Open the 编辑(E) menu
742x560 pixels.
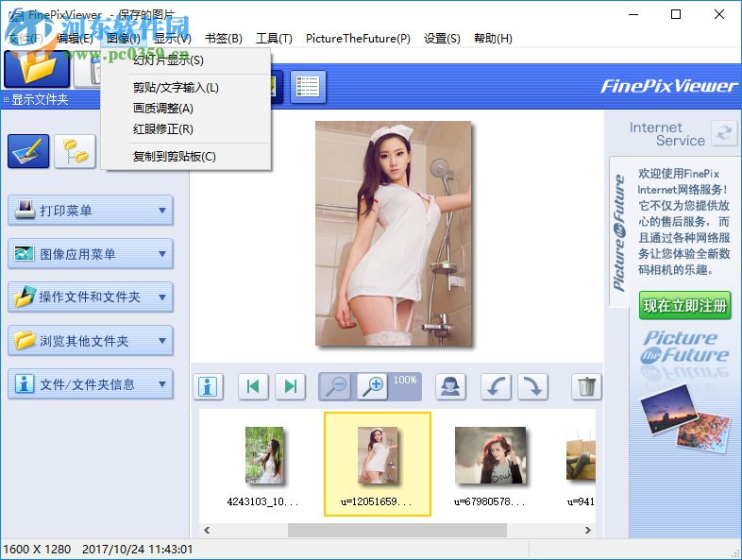pyautogui.click(x=75, y=39)
